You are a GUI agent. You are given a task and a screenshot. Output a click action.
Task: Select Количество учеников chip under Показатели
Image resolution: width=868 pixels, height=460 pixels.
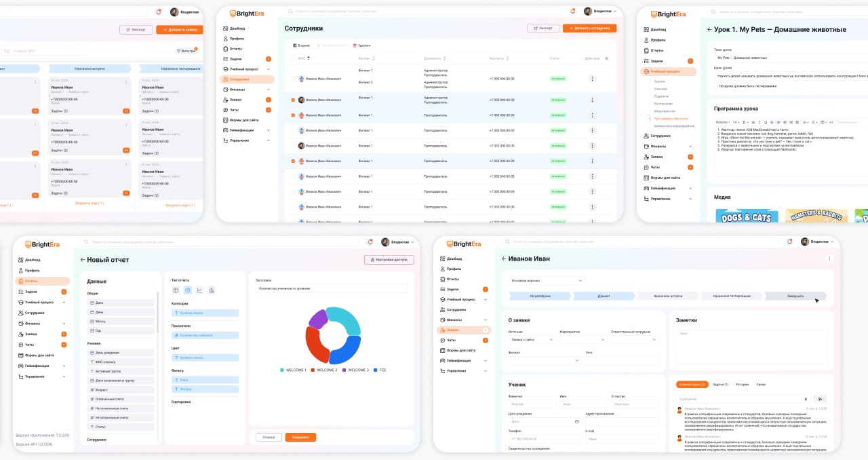(x=205, y=335)
